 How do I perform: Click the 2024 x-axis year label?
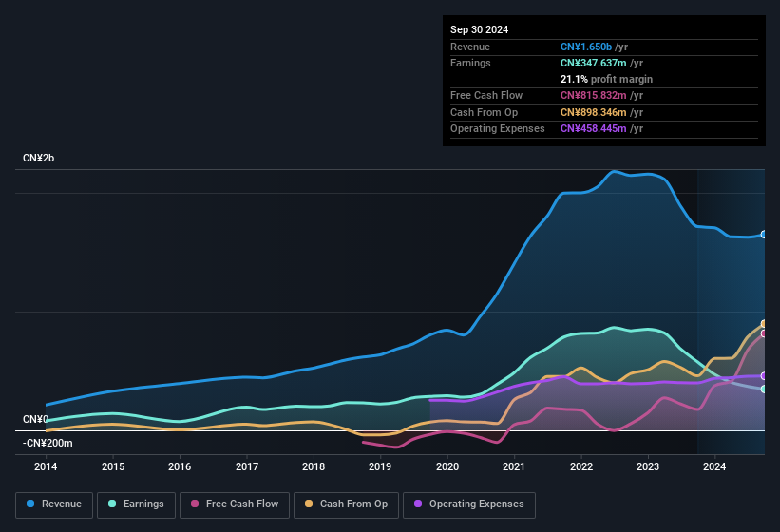(714, 466)
